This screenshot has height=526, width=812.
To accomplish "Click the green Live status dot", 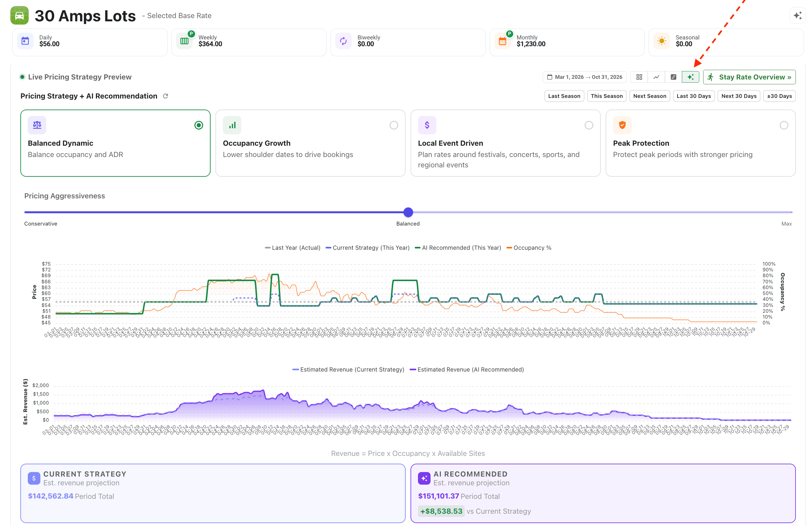I will [22, 77].
